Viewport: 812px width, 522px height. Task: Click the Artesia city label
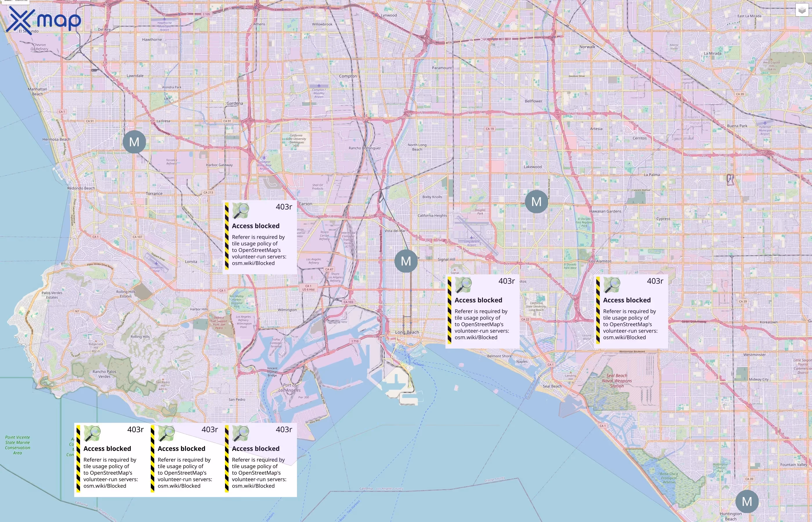(x=596, y=129)
